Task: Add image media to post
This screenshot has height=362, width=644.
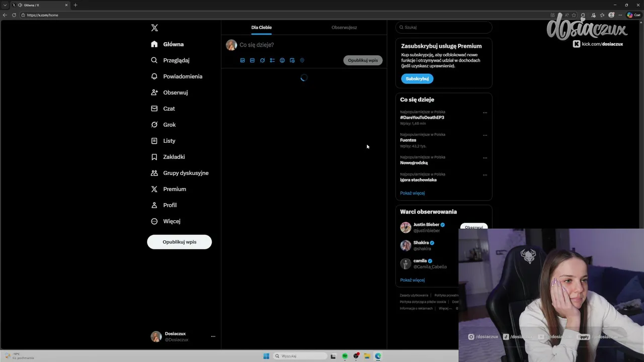Action: pos(243,60)
